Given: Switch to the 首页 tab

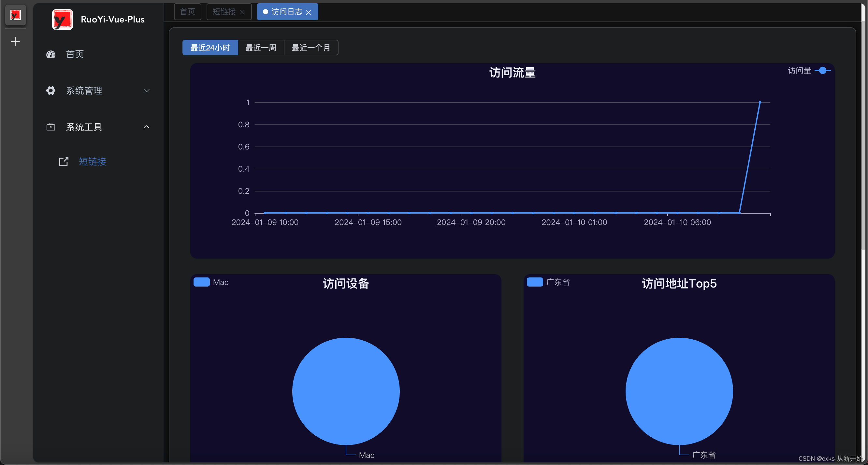Looking at the screenshot, I should pos(187,12).
